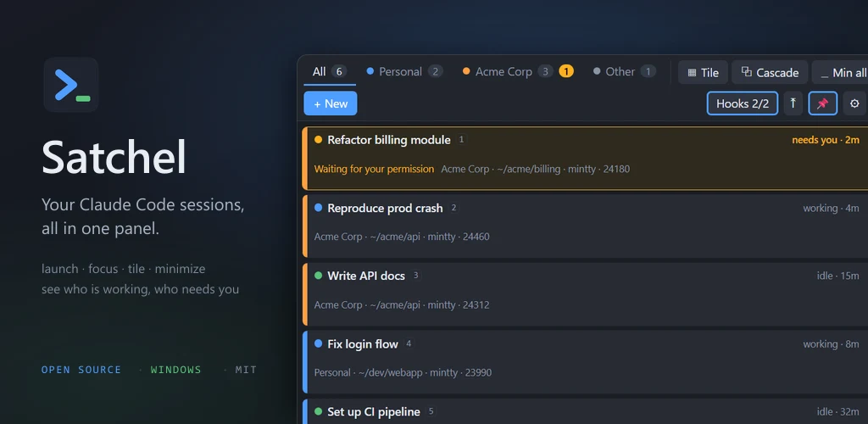This screenshot has height=424, width=868.
Task: Click the idle · 15m status
Action: tap(838, 276)
